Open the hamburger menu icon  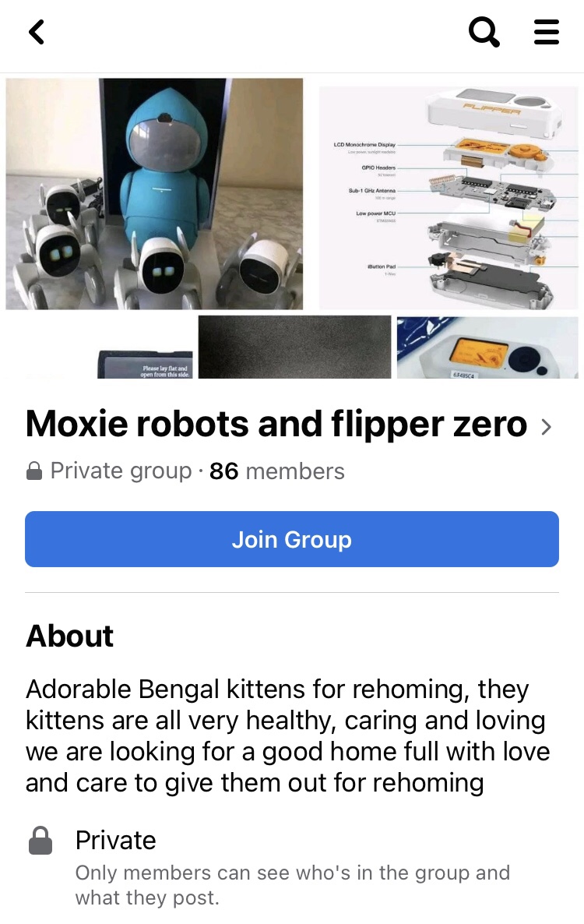click(546, 32)
